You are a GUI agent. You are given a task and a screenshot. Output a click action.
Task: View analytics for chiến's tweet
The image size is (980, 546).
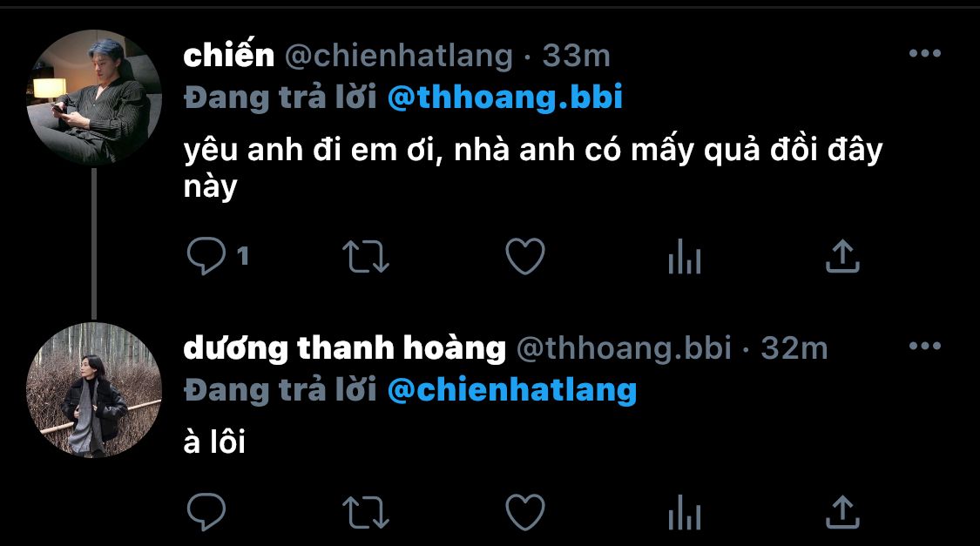685,256
